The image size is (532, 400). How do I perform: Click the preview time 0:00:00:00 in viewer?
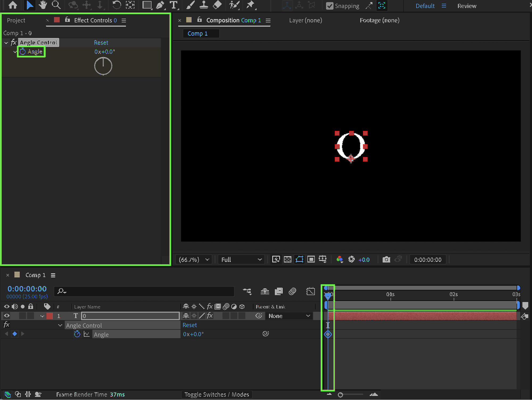tap(428, 260)
